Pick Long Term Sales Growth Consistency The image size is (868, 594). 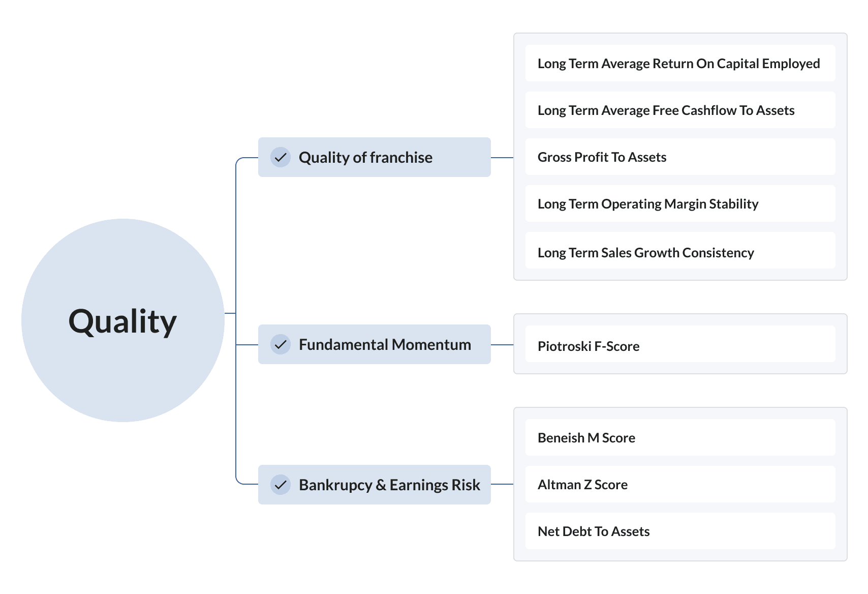(680, 250)
